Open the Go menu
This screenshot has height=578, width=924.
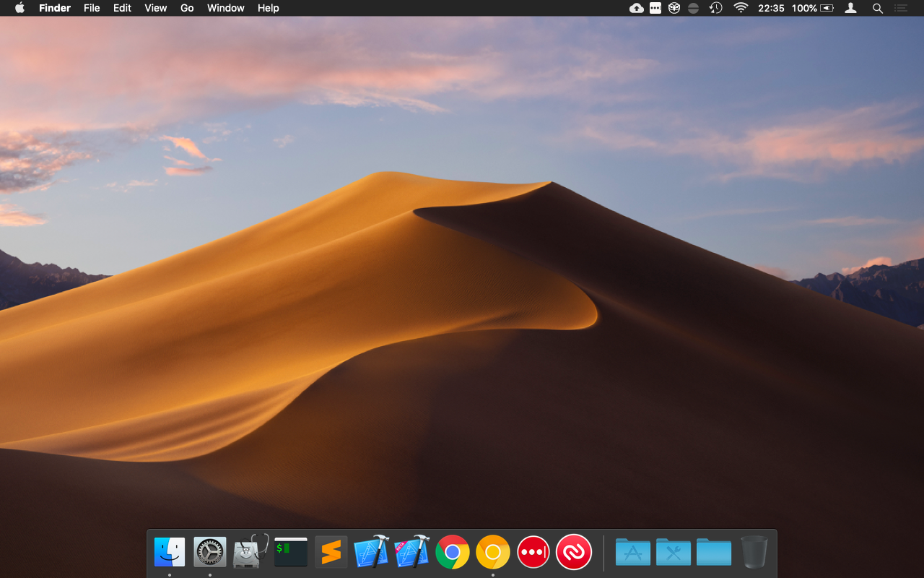[187, 8]
